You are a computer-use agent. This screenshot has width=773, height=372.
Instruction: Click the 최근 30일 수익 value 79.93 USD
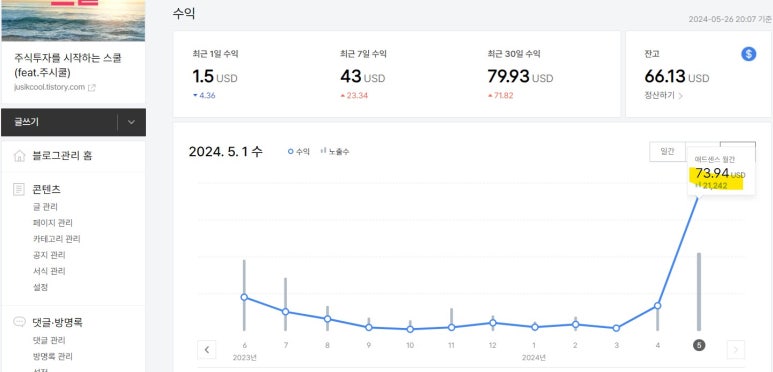coord(520,76)
